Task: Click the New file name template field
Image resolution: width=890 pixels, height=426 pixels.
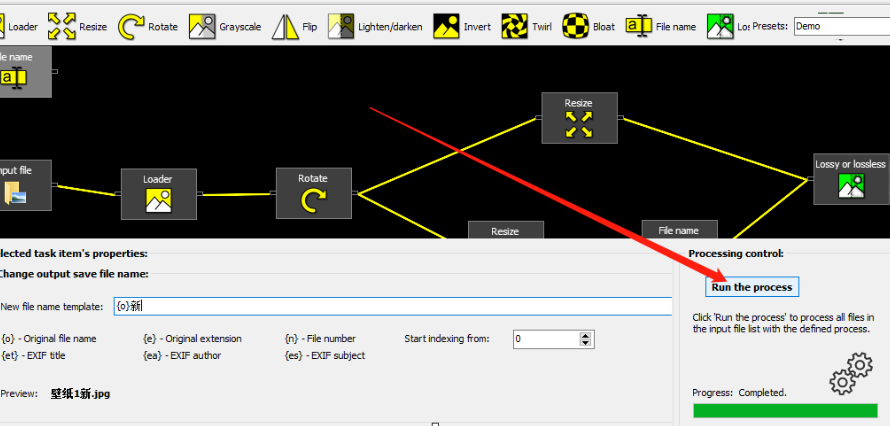Action: coord(392,306)
